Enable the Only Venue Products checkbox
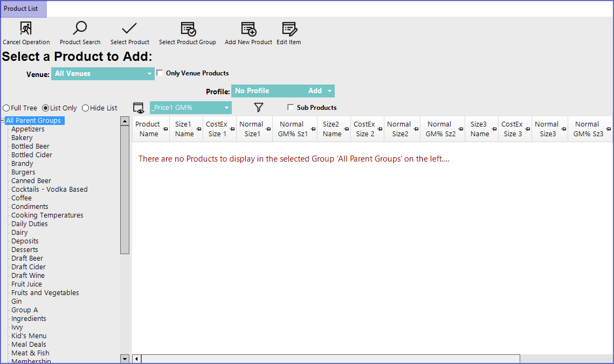 [160, 73]
